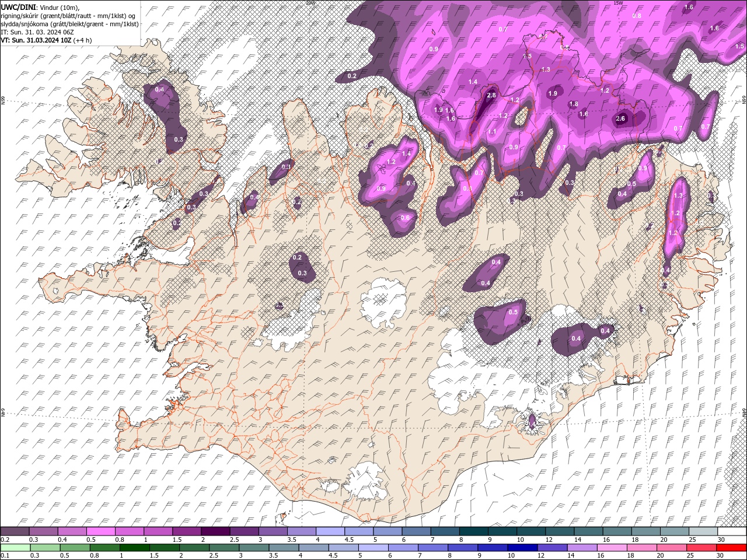The height and width of the screenshot is (560, 747).
Task: Click the UWC/DINI title in the info box
Action: 18,6
